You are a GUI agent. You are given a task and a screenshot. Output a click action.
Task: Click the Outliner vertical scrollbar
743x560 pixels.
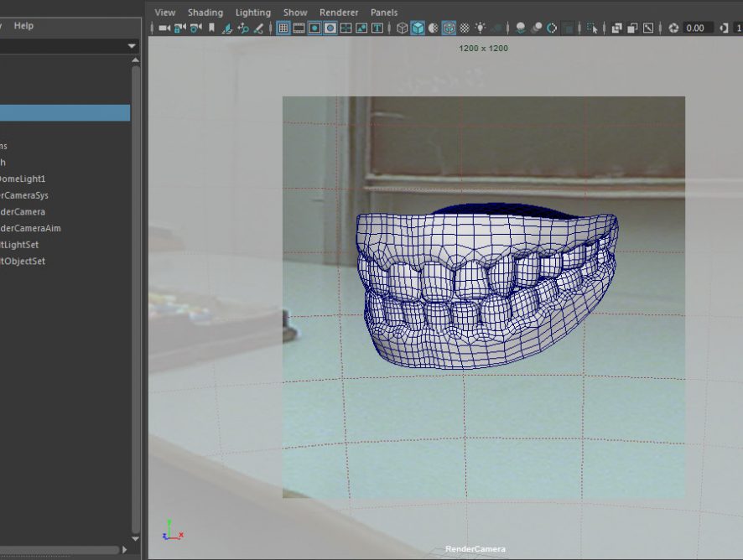pyautogui.click(x=136, y=293)
